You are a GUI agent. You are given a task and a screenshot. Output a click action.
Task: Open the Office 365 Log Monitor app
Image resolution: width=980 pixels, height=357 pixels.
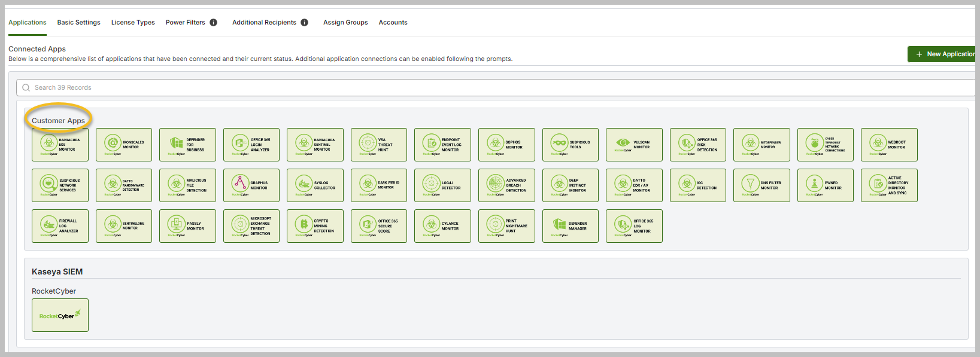click(x=634, y=226)
